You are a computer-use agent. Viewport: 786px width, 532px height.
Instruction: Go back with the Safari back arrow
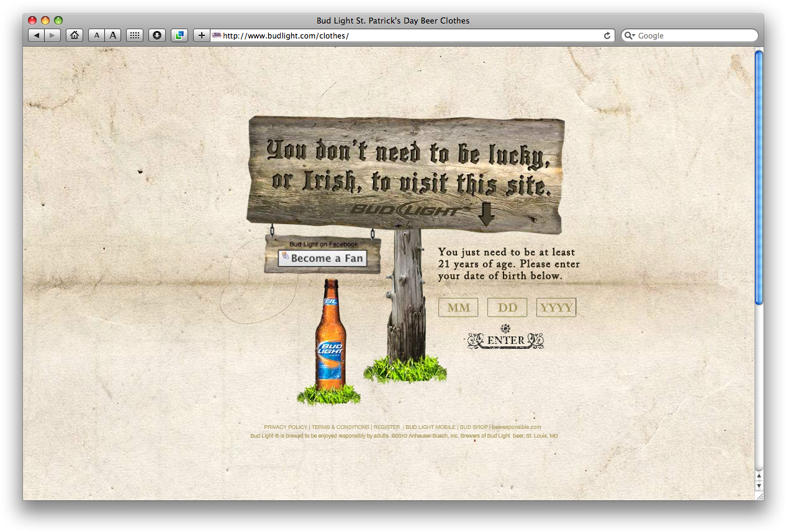36,35
